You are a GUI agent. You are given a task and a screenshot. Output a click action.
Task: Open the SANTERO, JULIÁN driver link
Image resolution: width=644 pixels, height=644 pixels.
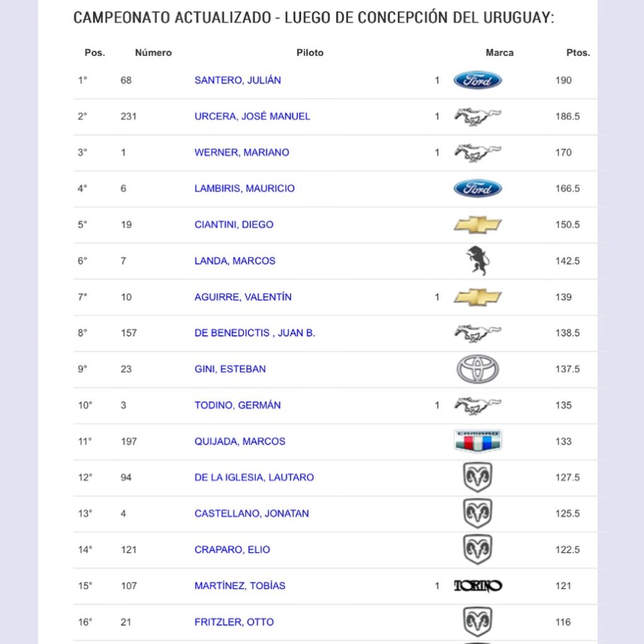(x=237, y=80)
